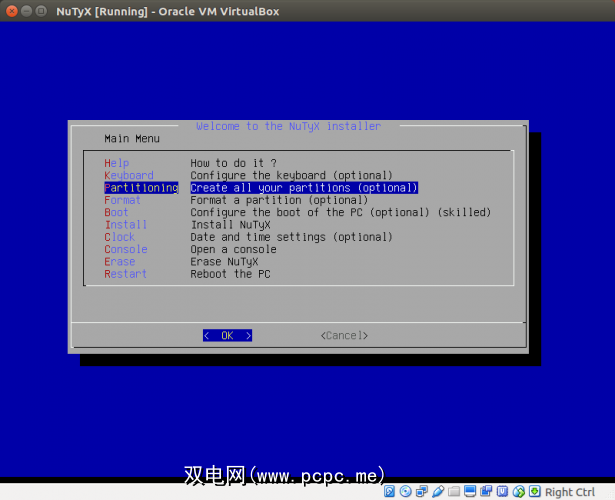Pick the Format a partition option

(122, 200)
